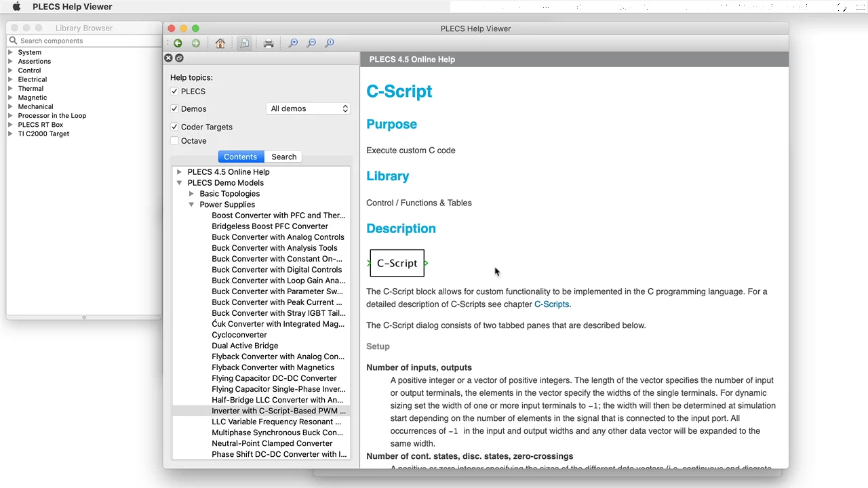868x488 pixels.
Task: Select Half-Bridge LLC Converter entry
Action: click(278, 400)
